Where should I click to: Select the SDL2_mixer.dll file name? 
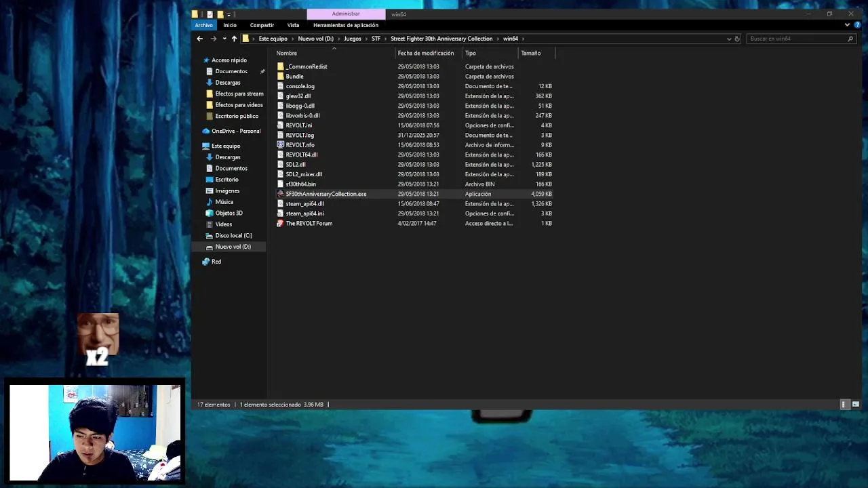coord(304,174)
